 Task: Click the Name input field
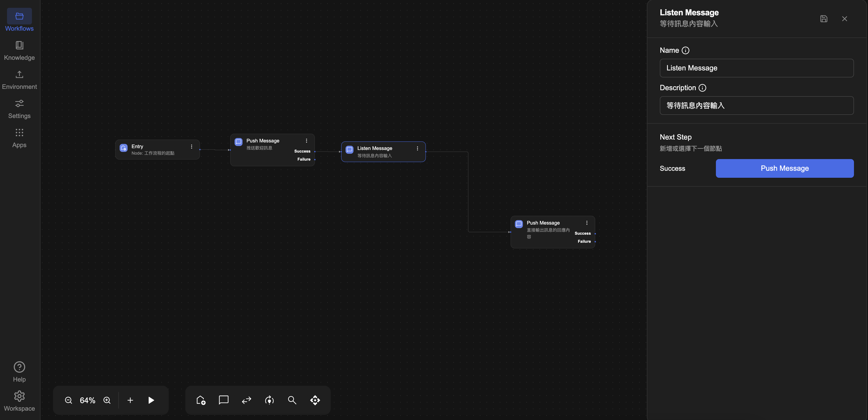(756, 68)
